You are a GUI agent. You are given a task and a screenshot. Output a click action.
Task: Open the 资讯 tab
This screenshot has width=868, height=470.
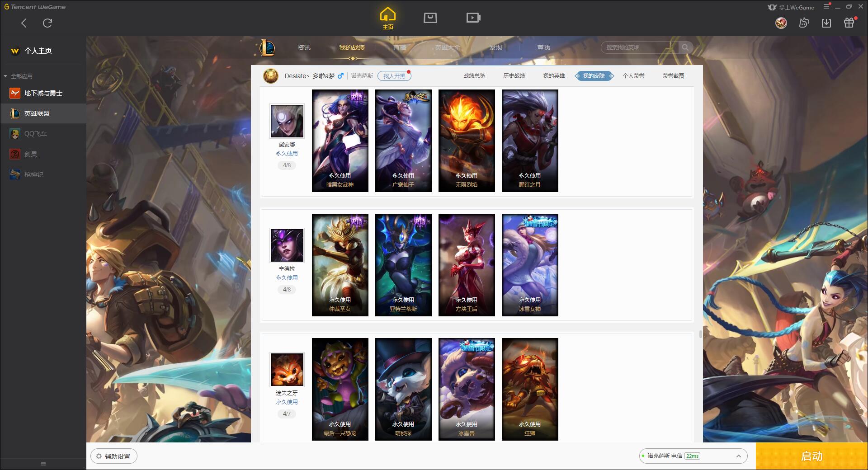pyautogui.click(x=304, y=47)
